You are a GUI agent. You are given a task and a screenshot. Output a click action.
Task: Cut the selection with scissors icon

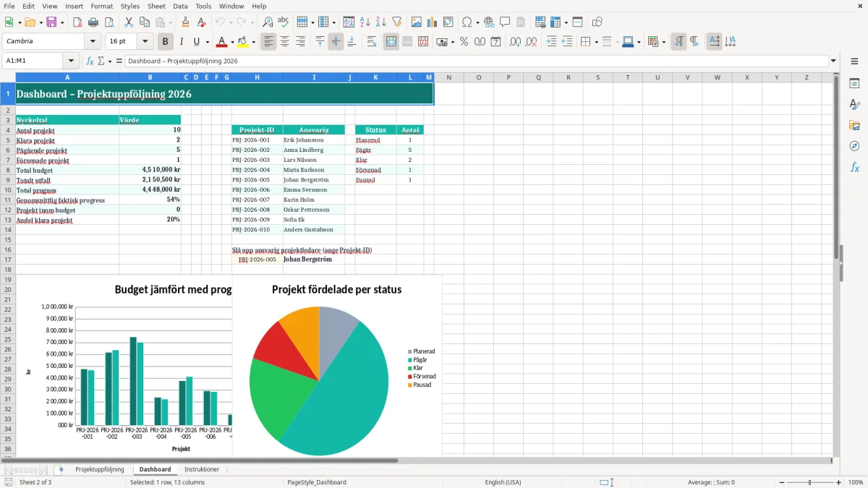129,22
